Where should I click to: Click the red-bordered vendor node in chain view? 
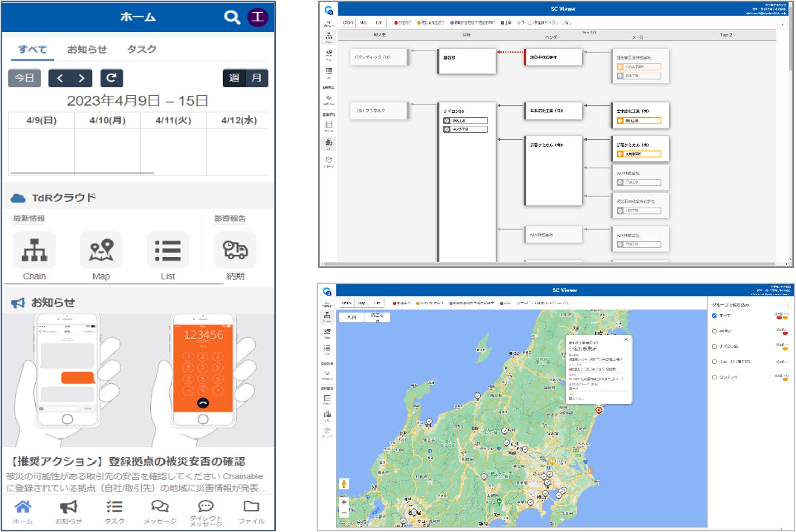click(553, 57)
